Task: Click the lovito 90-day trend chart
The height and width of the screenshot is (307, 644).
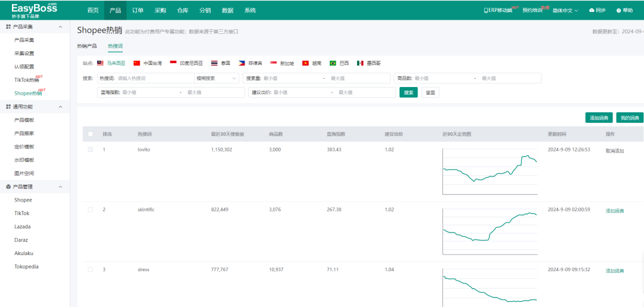Action: pos(490,172)
